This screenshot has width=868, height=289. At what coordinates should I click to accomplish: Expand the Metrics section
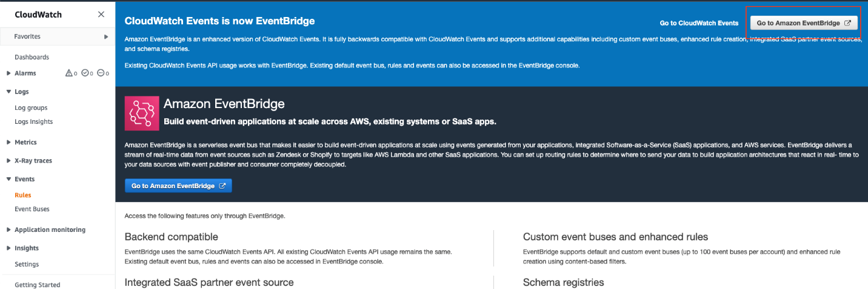click(8, 142)
